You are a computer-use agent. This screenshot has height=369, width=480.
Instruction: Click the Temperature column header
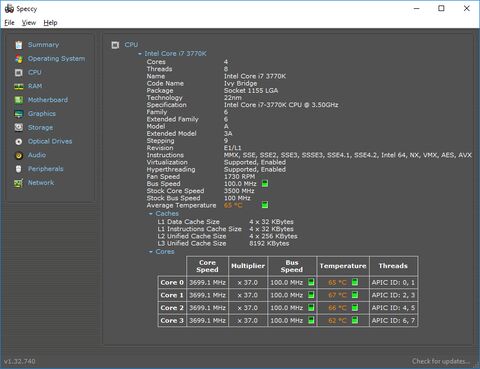click(343, 266)
